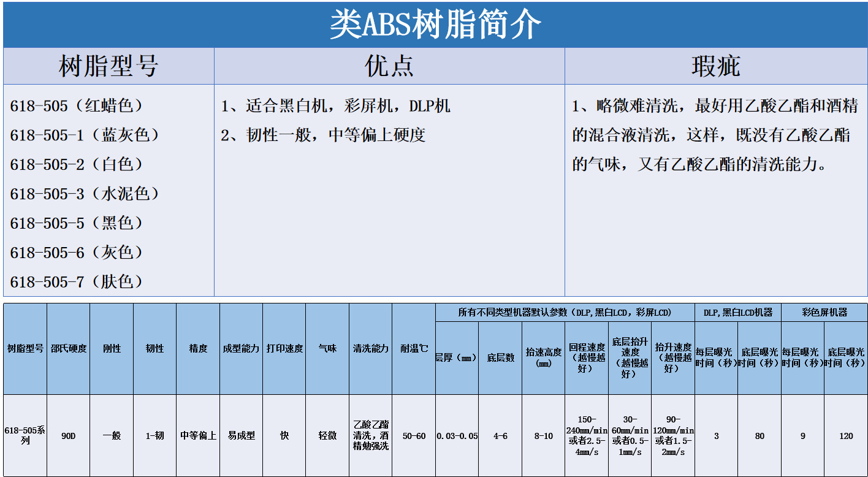Click the 韧性 column header in parameter table
The image size is (868, 477).
(154, 348)
